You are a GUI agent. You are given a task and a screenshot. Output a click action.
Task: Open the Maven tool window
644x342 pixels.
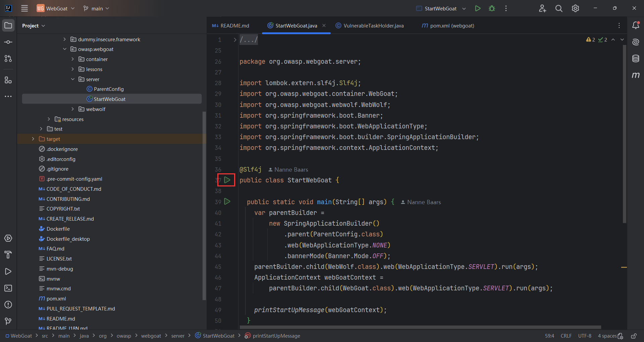(x=636, y=75)
